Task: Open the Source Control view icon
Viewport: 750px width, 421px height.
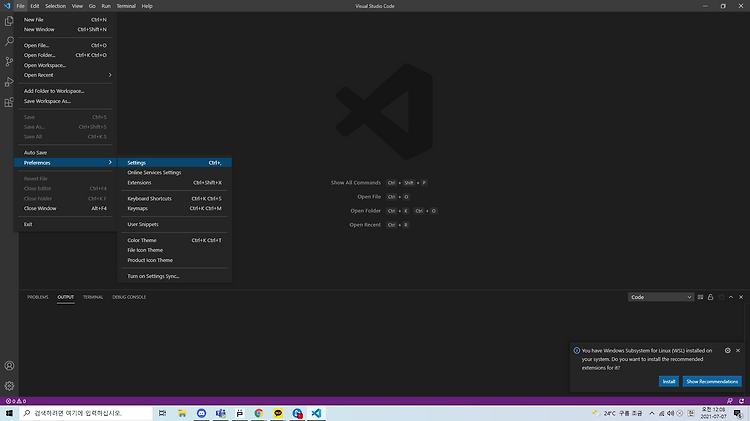Action: tap(9, 61)
